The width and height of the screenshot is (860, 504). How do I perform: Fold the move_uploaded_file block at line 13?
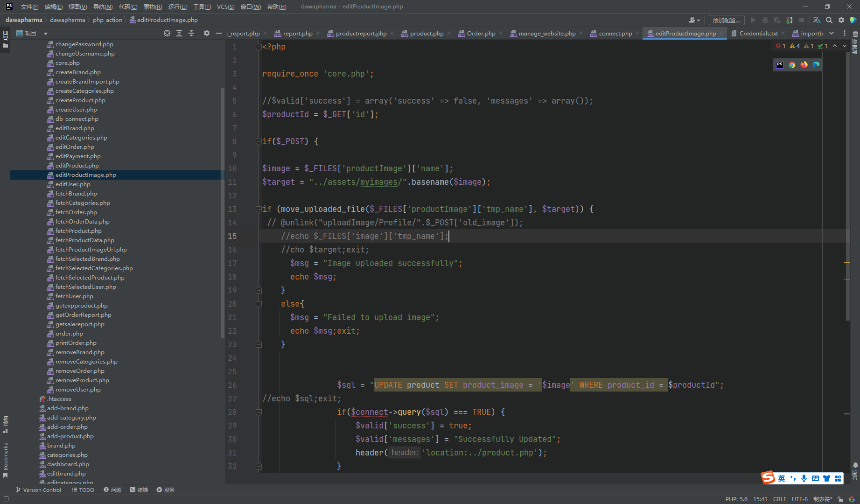pos(259,209)
